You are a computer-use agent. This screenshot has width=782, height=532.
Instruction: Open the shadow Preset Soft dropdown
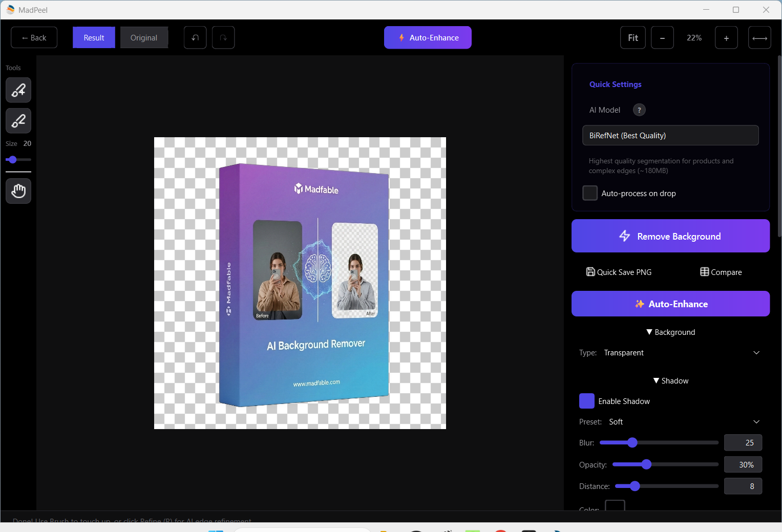click(x=684, y=422)
